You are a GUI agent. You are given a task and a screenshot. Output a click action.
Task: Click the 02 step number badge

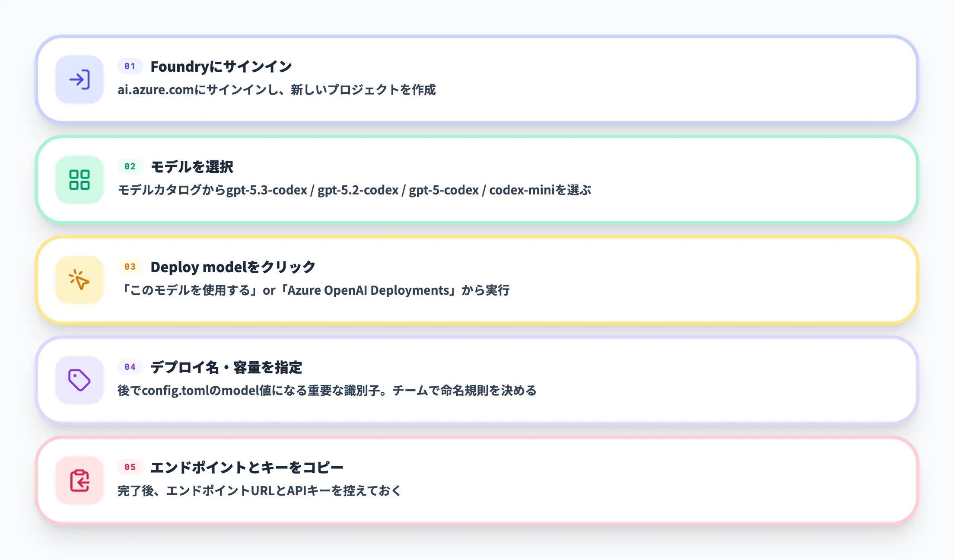pyautogui.click(x=130, y=166)
